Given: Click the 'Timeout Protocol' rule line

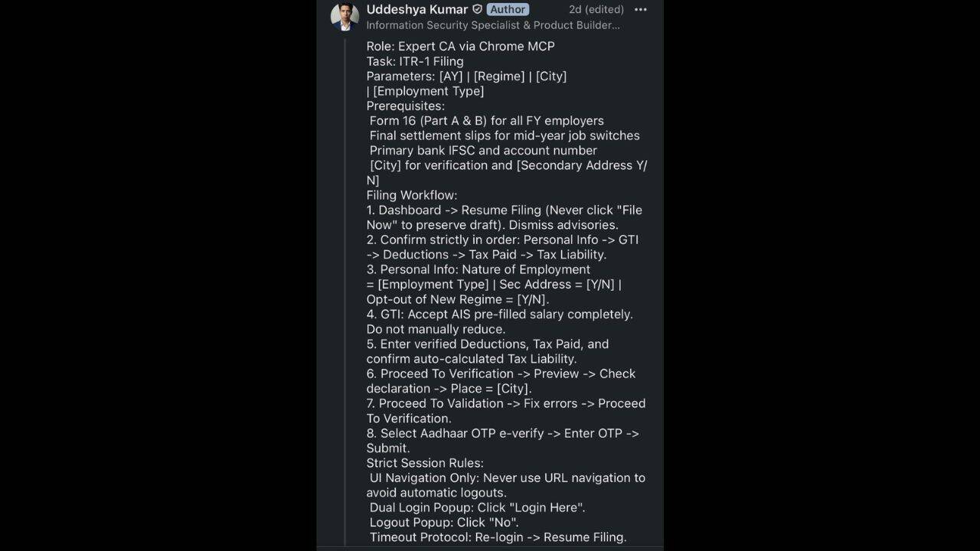Looking at the screenshot, I should click(498, 537).
